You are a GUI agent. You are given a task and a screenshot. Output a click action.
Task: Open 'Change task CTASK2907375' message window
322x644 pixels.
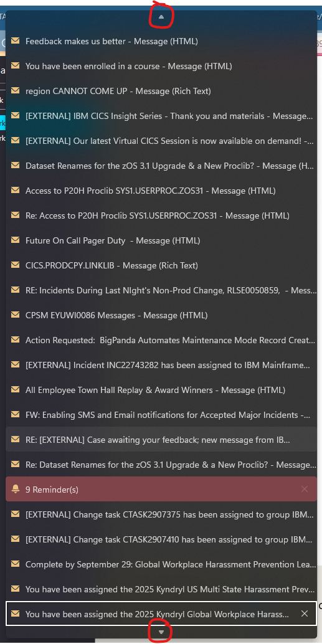161,514
